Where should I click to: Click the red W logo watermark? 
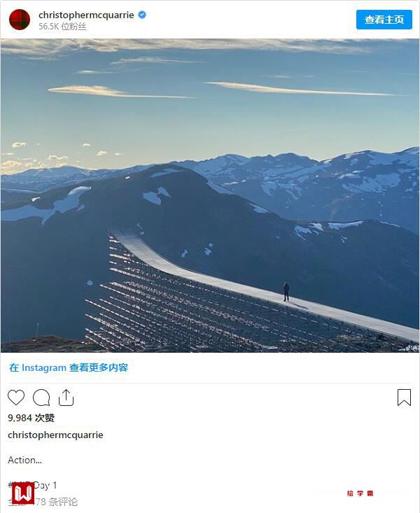(23, 493)
